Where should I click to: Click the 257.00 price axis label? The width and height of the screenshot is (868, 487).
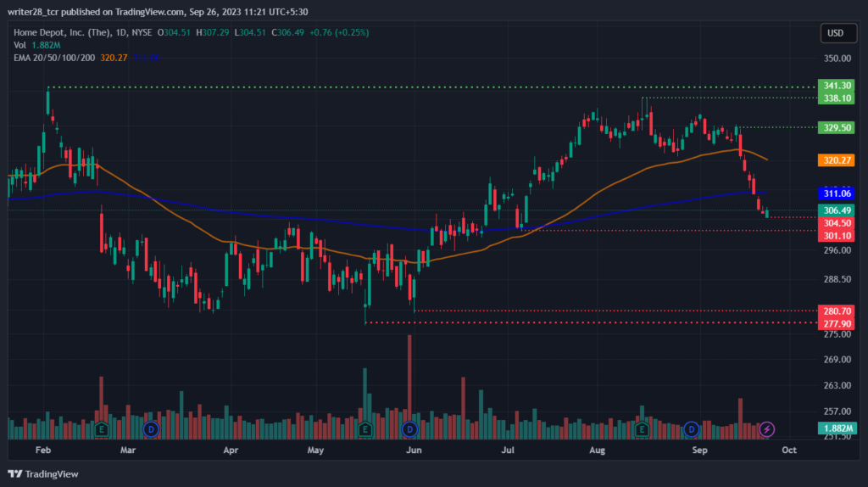837,411
